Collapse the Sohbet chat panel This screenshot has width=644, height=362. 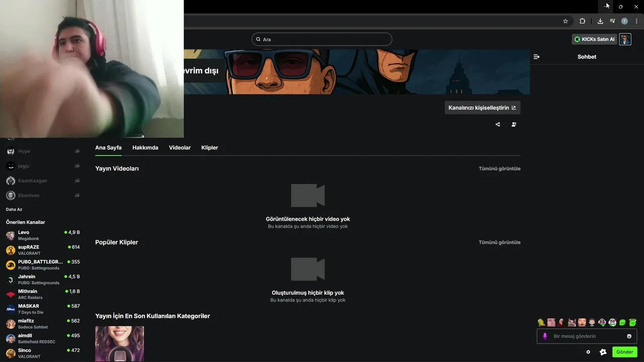tap(536, 57)
